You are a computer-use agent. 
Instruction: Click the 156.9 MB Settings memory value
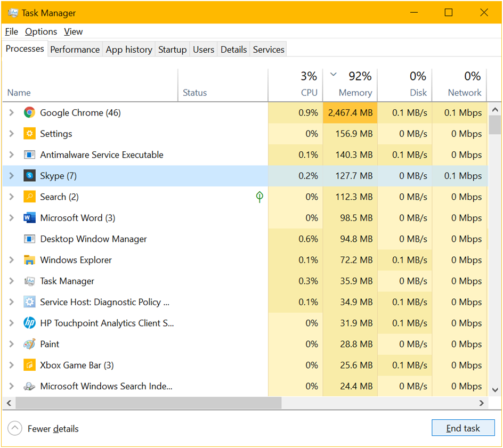(354, 133)
